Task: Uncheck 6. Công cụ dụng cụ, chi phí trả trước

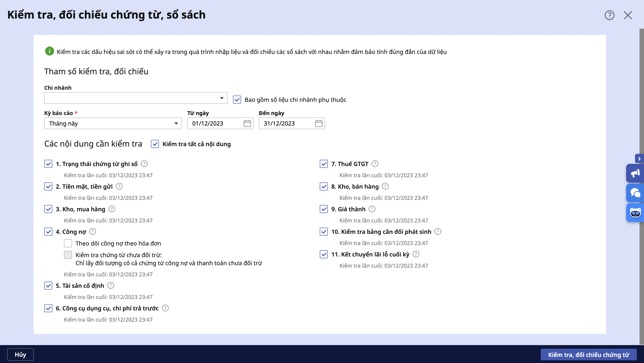Action: [x=48, y=308]
